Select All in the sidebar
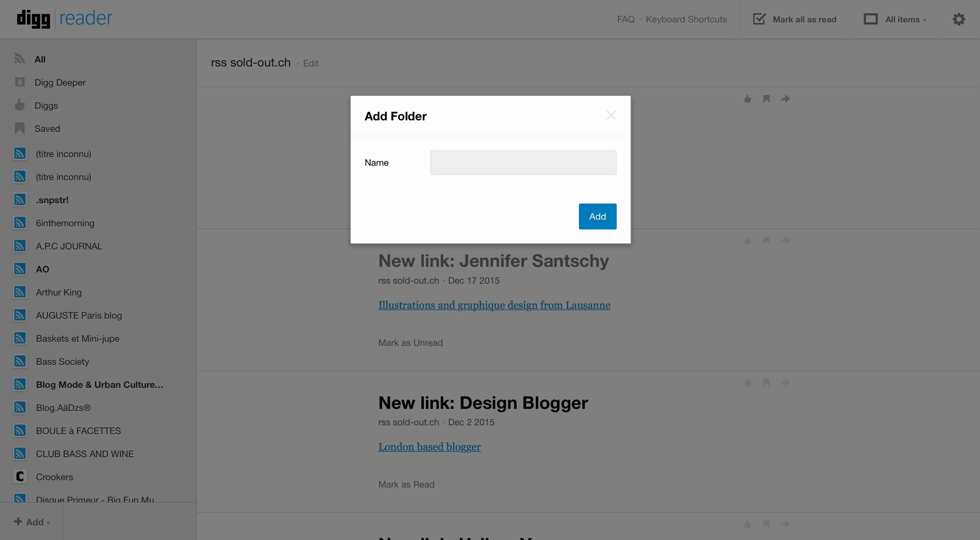 pos(40,59)
